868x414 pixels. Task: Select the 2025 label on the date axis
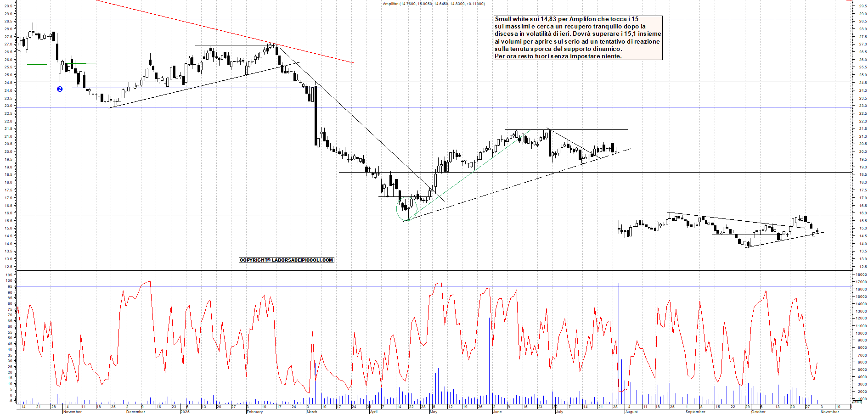(184, 412)
